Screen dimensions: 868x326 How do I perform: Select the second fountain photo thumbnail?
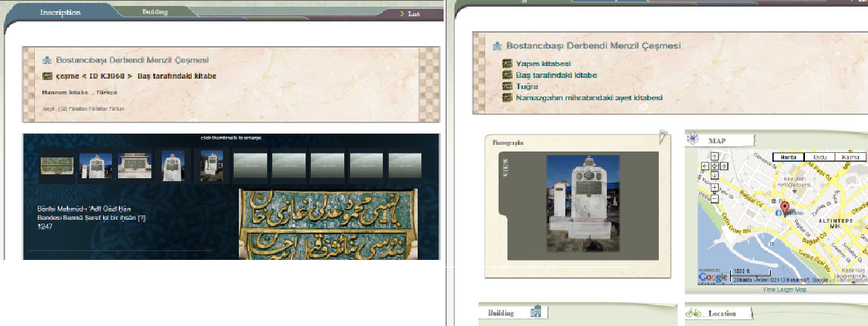pyautogui.click(x=95, y=166)
